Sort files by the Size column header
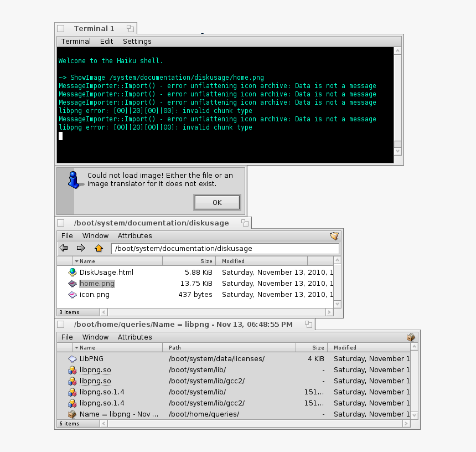This screenshot has height=452, width=476. (x=206, y=261)
